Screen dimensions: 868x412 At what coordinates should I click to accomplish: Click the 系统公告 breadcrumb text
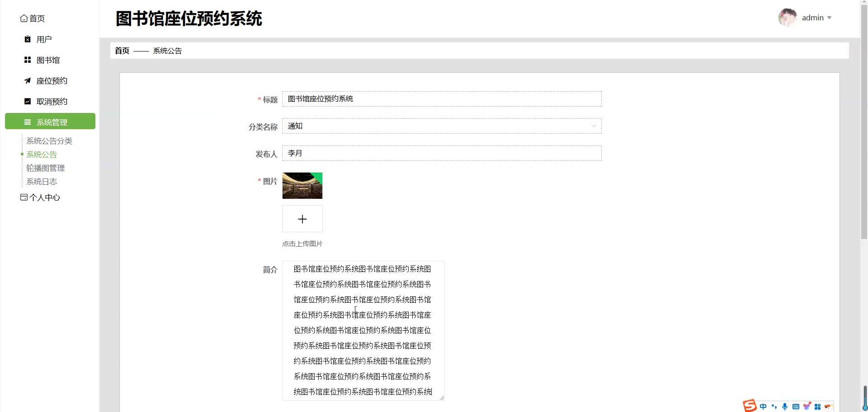(x=167, y=51)
